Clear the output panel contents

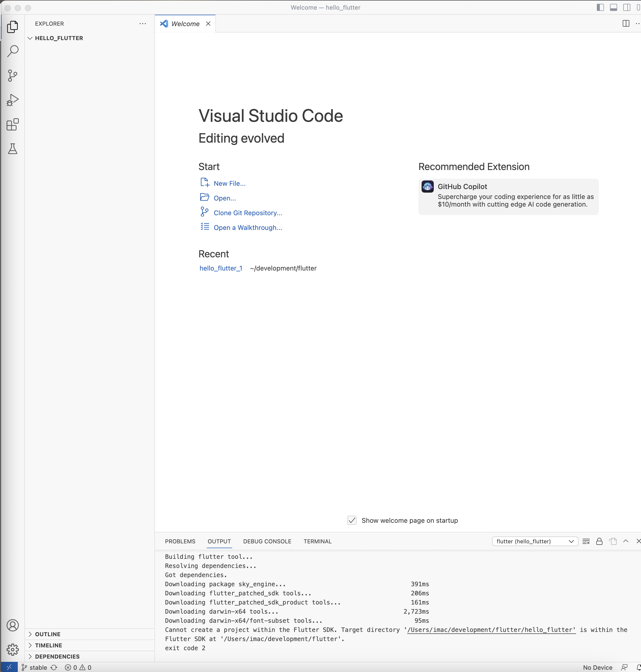click(x=586, y=541)
